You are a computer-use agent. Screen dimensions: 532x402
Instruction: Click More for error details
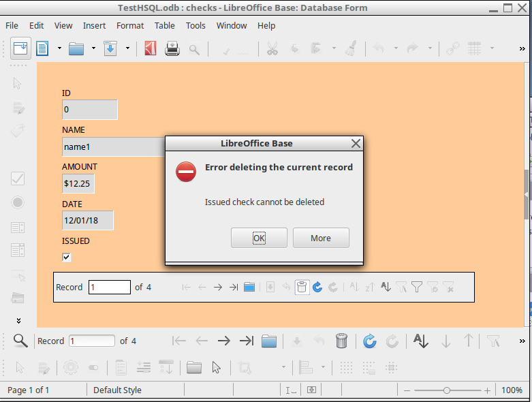(x=321, y=238)
